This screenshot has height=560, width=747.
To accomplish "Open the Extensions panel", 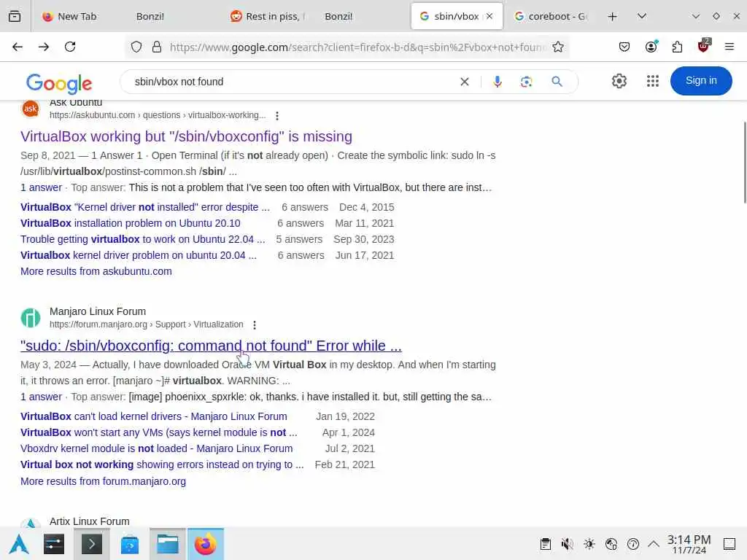I will (x=677, y=47).
